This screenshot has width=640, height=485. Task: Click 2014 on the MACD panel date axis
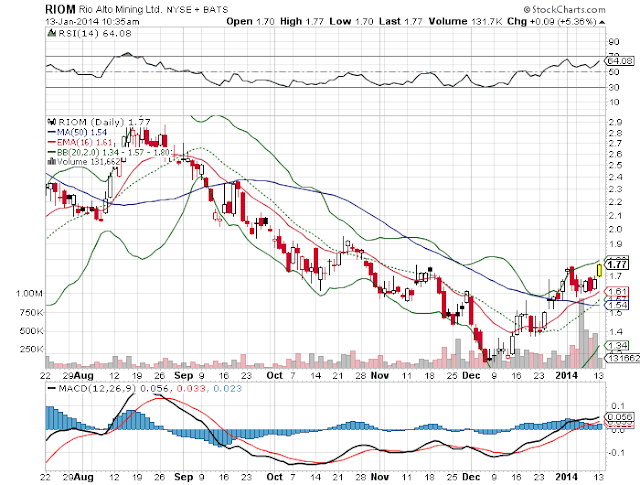coord(567,477)
